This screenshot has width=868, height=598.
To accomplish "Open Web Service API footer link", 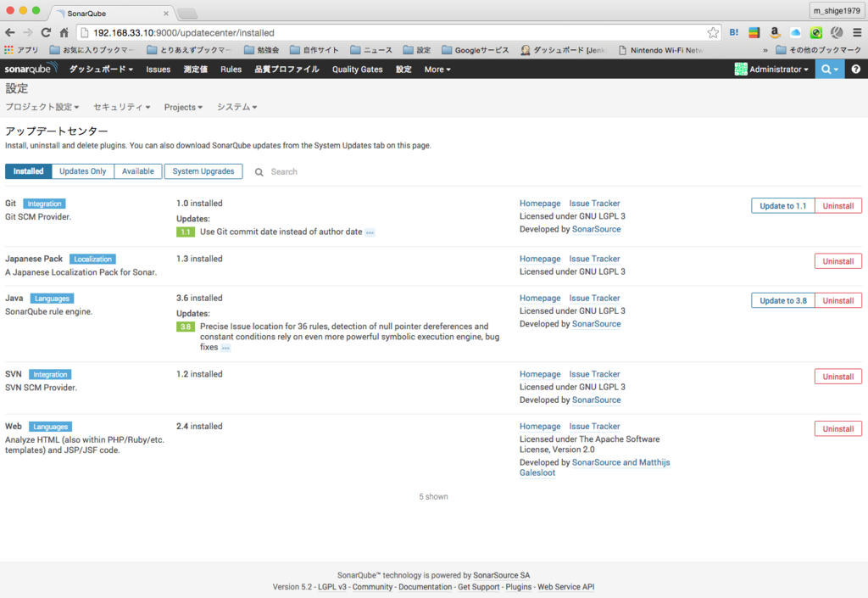I will point(565,586).
